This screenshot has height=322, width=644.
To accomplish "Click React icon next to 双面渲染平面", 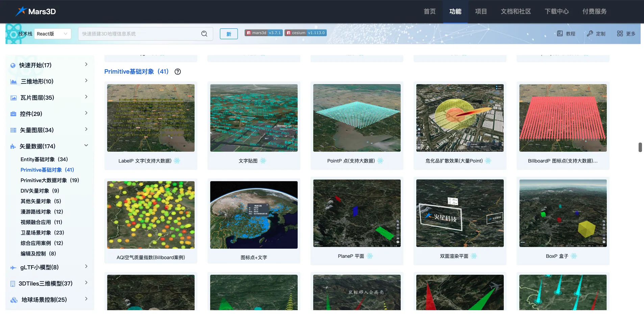I will tap(474, 256).
